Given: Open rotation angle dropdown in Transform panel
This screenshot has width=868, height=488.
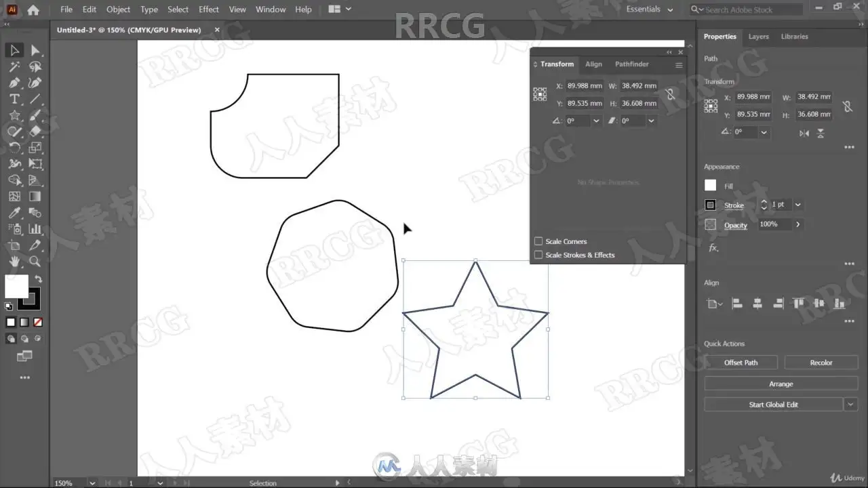Looking at the screenshot, I should [596, 121].
